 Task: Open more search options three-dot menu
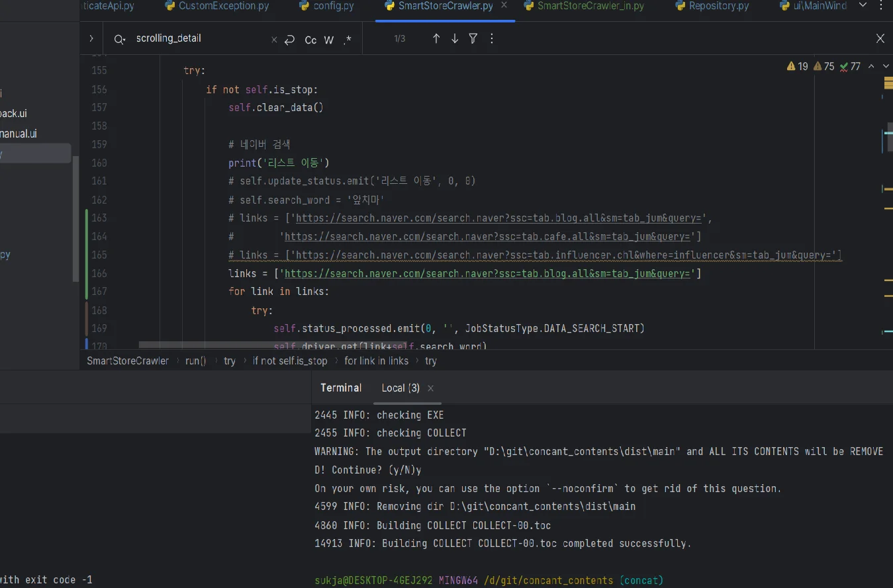(492, 39)
